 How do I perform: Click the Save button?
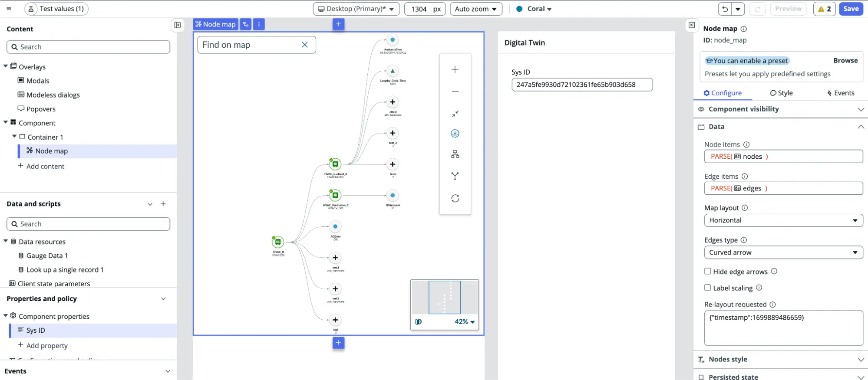(x=851, y=9)
